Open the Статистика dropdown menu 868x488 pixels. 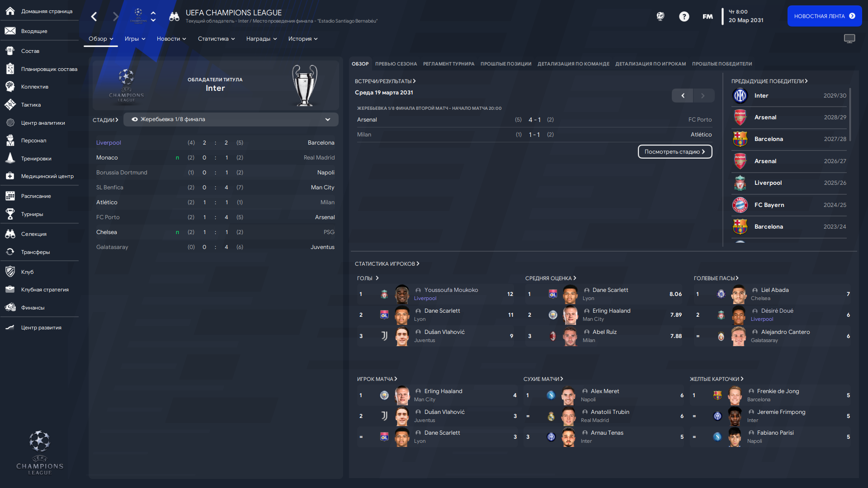pos(216,39)
